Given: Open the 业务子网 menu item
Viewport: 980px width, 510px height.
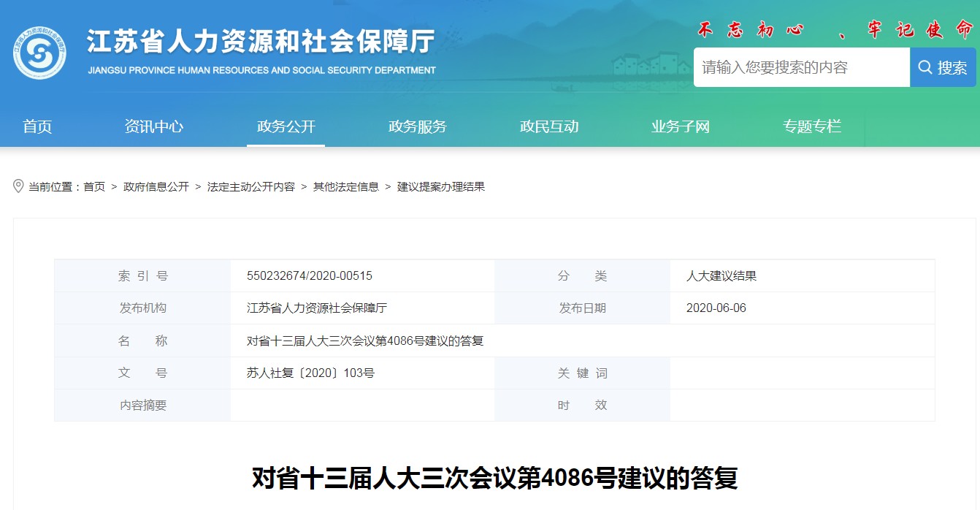Looking at the screenshot, I should point(680,126).
